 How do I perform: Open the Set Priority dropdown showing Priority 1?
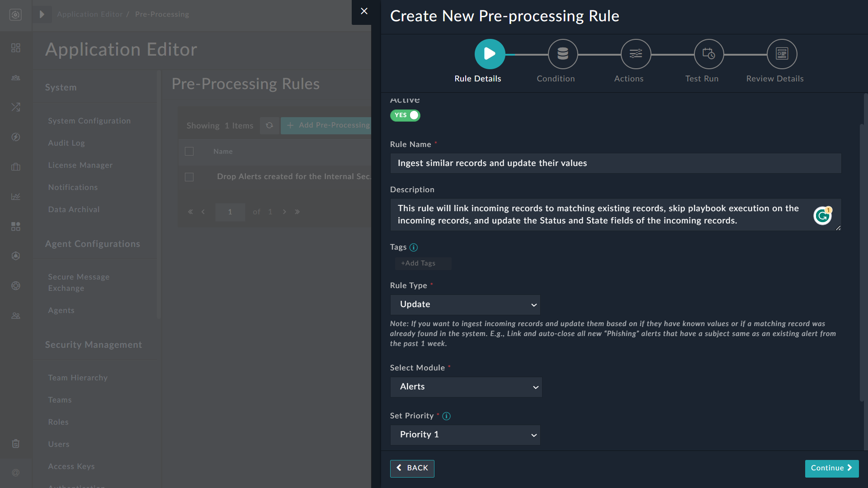pos(465,435)
